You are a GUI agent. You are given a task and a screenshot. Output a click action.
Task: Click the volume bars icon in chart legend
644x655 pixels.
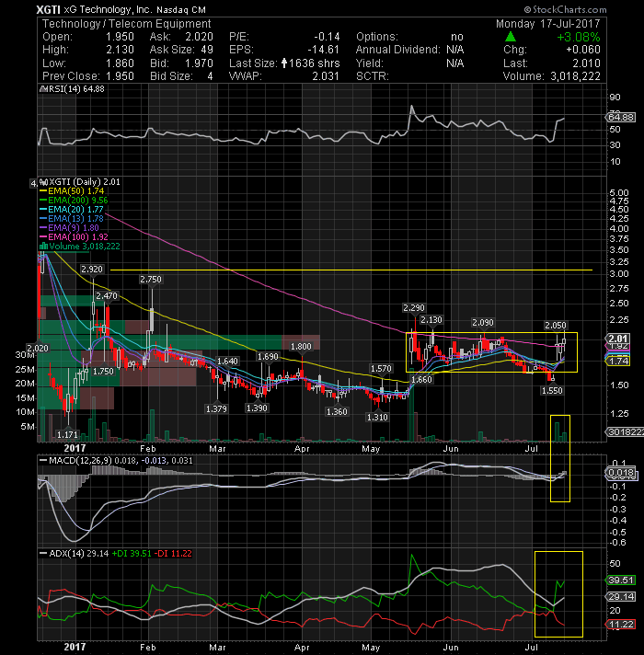click(43, 246)
